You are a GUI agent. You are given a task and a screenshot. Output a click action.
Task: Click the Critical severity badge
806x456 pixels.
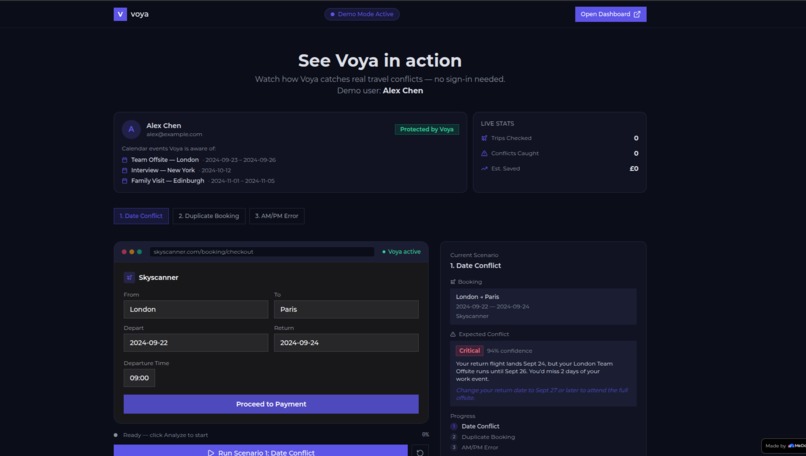(x=469, y=351)
